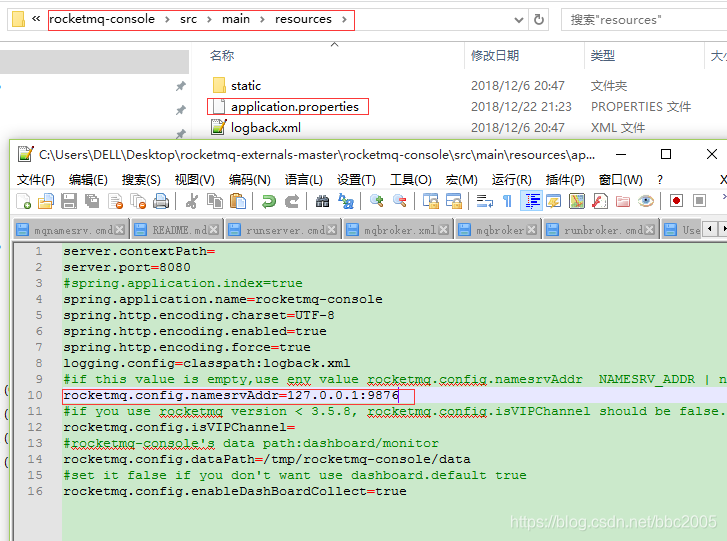Open Find with the binoculars icon
The image size is (727, 541).
coord(322,202)
